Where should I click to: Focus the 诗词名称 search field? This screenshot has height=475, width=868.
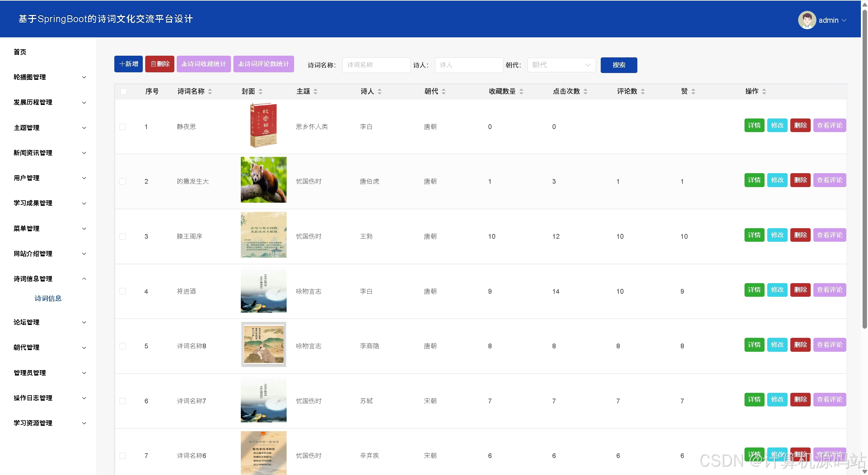[x=377, y=65]
